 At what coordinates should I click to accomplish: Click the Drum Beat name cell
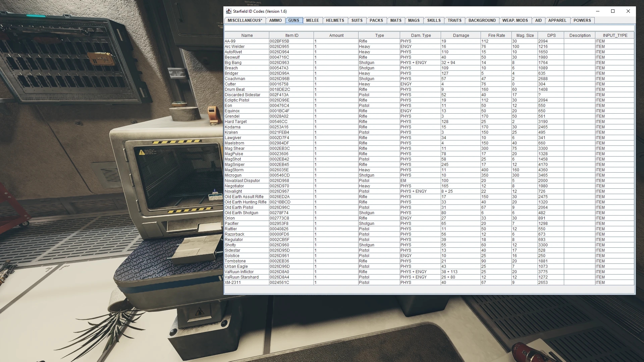247,89
